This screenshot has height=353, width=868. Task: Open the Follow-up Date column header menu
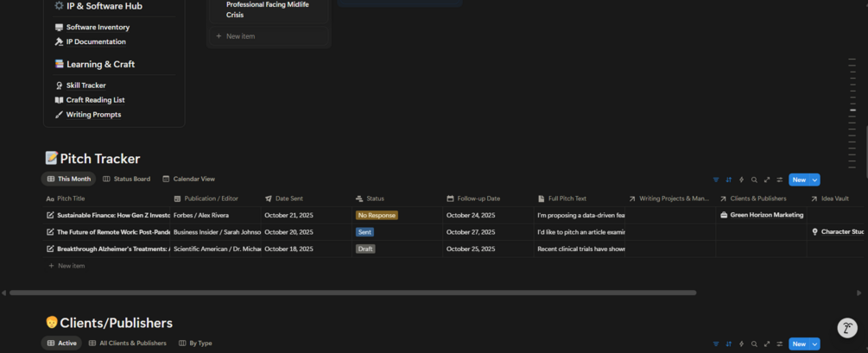pyautogui.click(x=488, y=199)
